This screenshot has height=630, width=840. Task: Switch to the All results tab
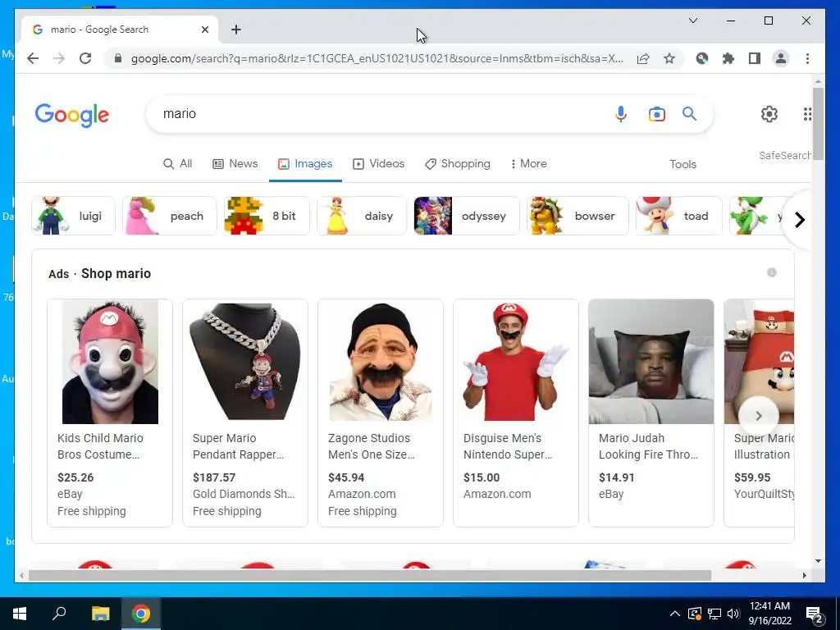(x=178, y=164)
